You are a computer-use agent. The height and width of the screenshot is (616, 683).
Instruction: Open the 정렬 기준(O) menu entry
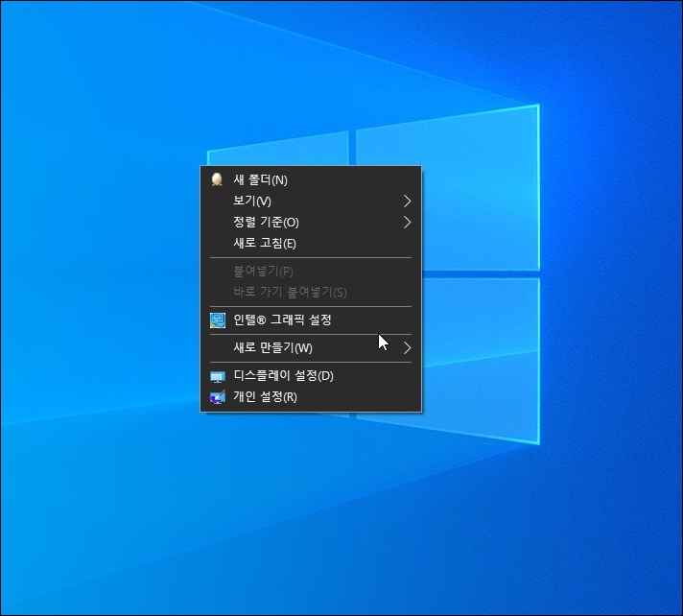311,223
